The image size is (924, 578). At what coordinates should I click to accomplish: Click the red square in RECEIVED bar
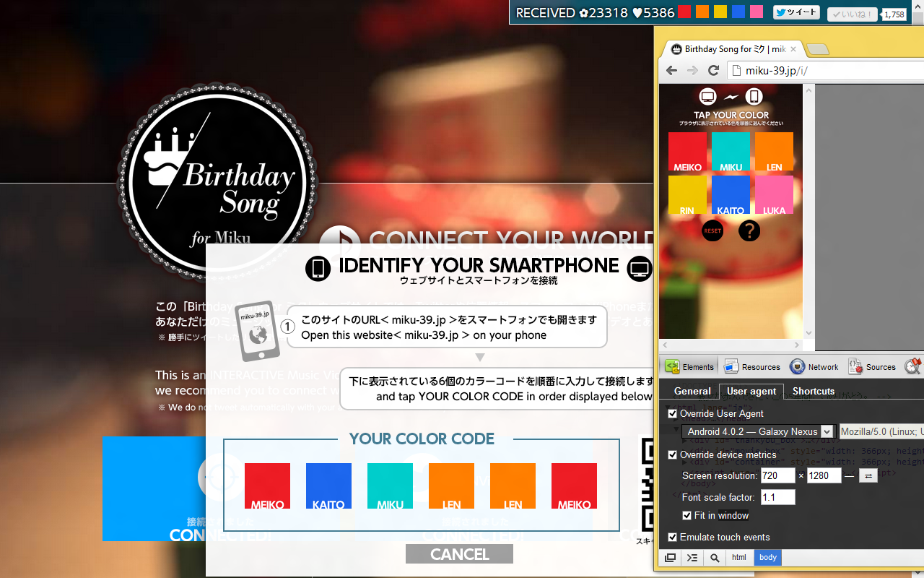click(x=684, y=12)
